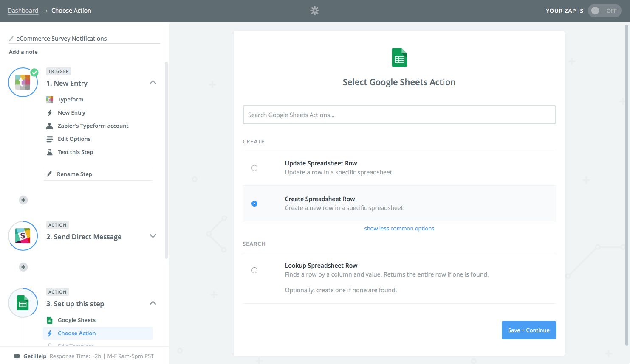Collapse the New Entry trigger step

coord(153,83)
